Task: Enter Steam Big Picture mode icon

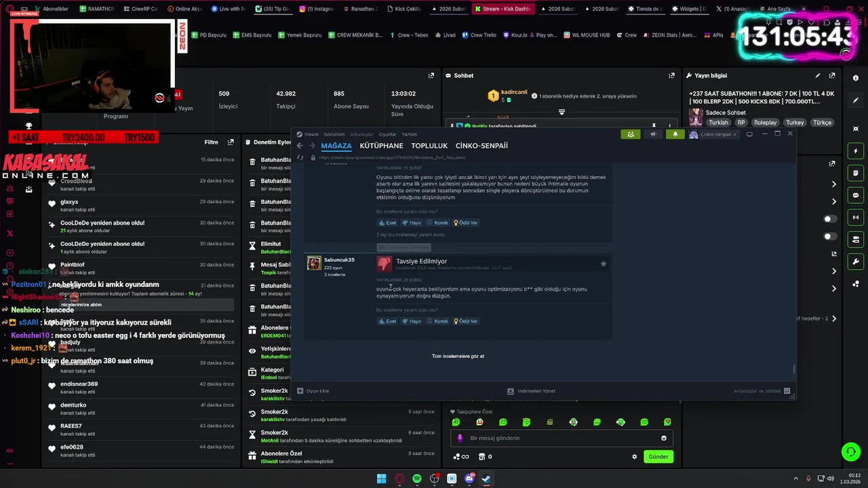Action: [749, 134]
